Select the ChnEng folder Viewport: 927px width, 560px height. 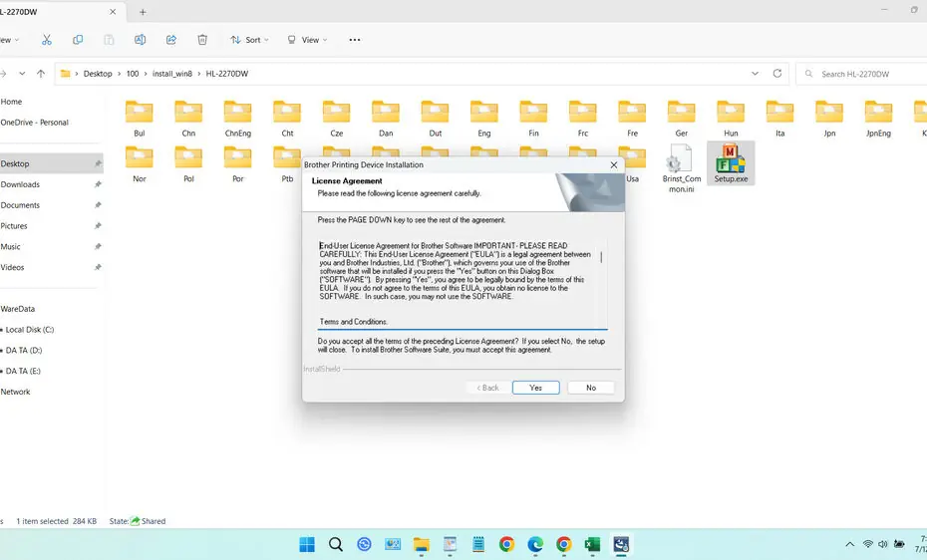point(237,119)
